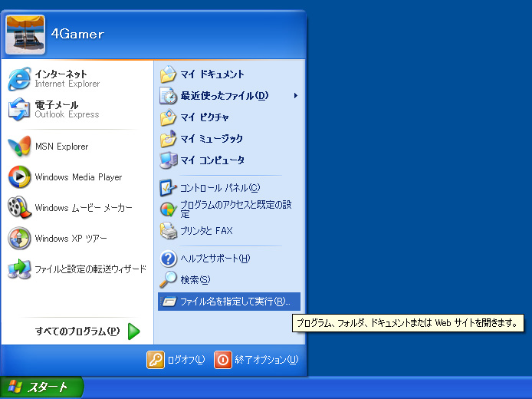Expand すべてのプログラム with the green arrow
The width and height of the screenshot is (532, 399).
(x=134, y=331)
